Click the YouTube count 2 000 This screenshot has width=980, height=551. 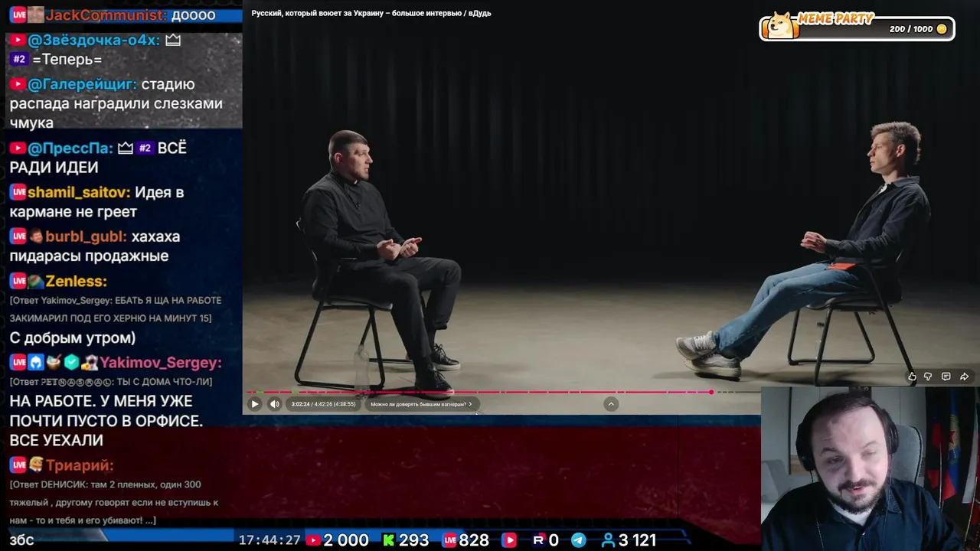click(x=346, y=540)
